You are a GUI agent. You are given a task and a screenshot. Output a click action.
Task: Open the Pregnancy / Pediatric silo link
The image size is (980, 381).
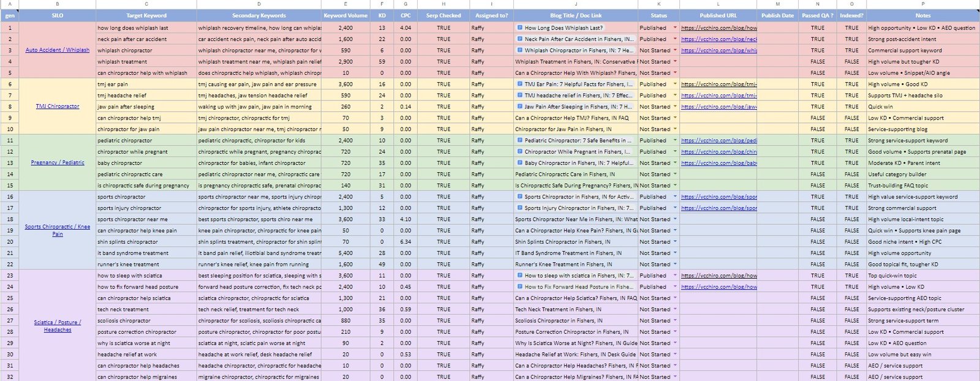(58, 163)
